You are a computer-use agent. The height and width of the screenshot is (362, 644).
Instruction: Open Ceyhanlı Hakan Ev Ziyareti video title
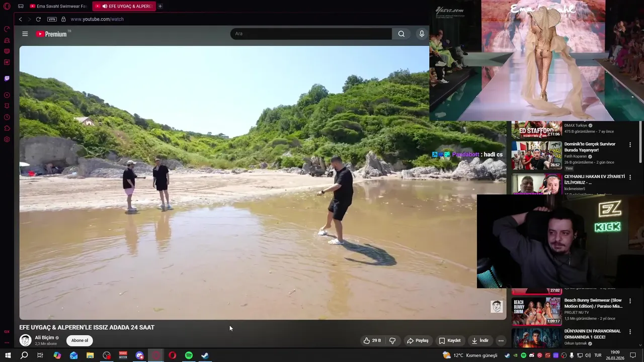point(594,179)
